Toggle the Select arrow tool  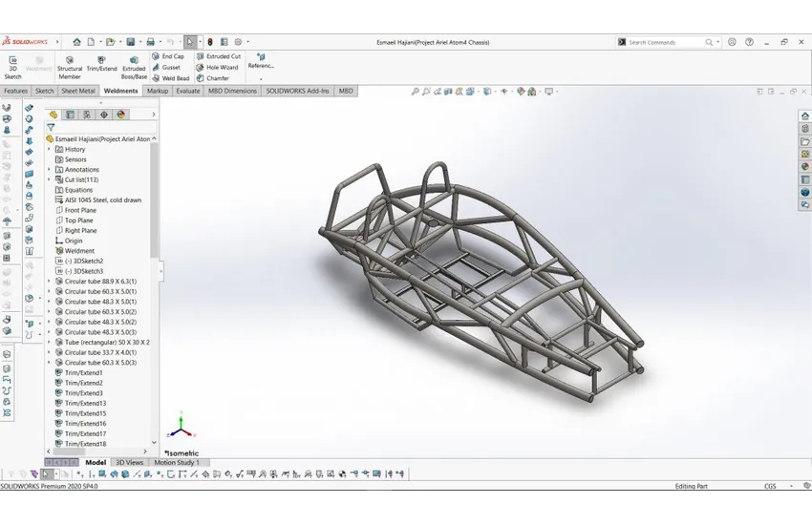pyautogui.click(x=190, y=42)
